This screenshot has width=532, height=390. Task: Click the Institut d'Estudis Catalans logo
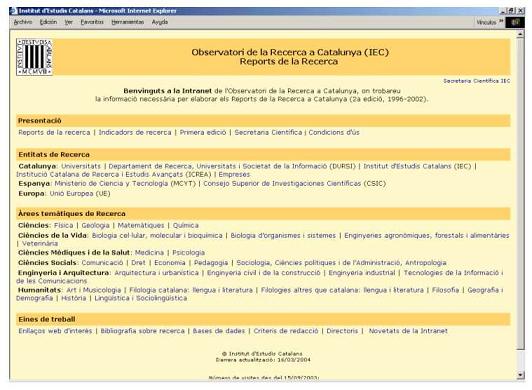click(x=34, y=57)
